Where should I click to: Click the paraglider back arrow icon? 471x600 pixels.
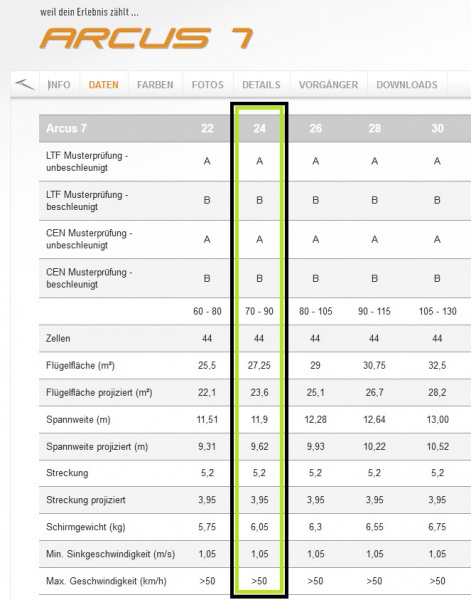pyautogui.click(x=25, y=84)
